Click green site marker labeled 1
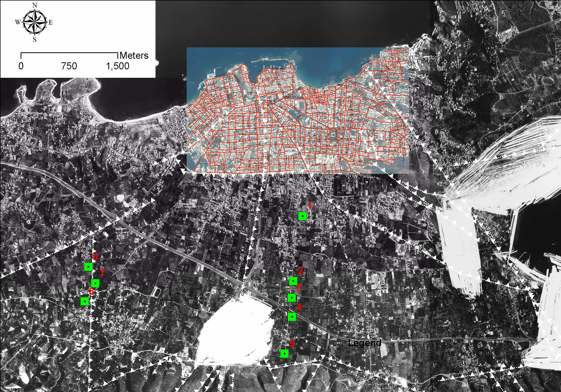This screenshot has height=392, width=561. pos(303,216)
